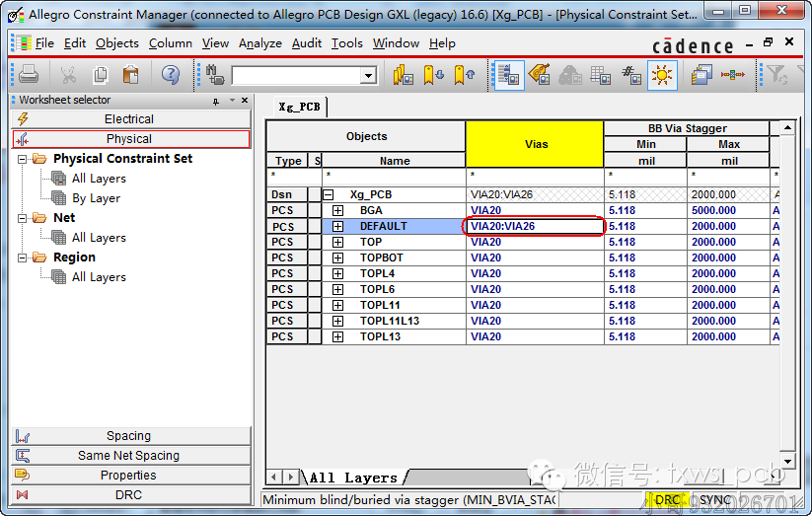Expand the TOPBOT constraint set row
This screenshot has height=516, width=812.
pyautogui.click(x=337, y=258)
